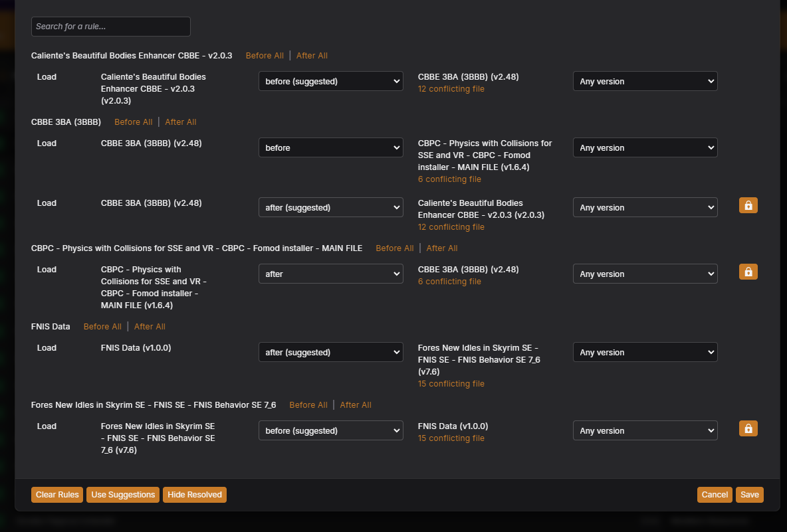
Task: Open 'after (suggested)' dropdown for FNIS Data
Action: [x=331, y=353]
